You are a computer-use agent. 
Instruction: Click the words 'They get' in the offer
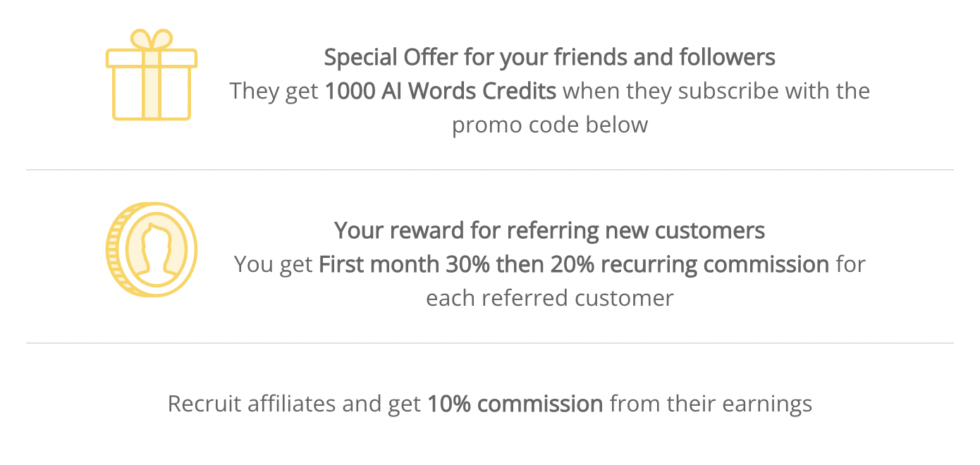click(x=274, y=91)
